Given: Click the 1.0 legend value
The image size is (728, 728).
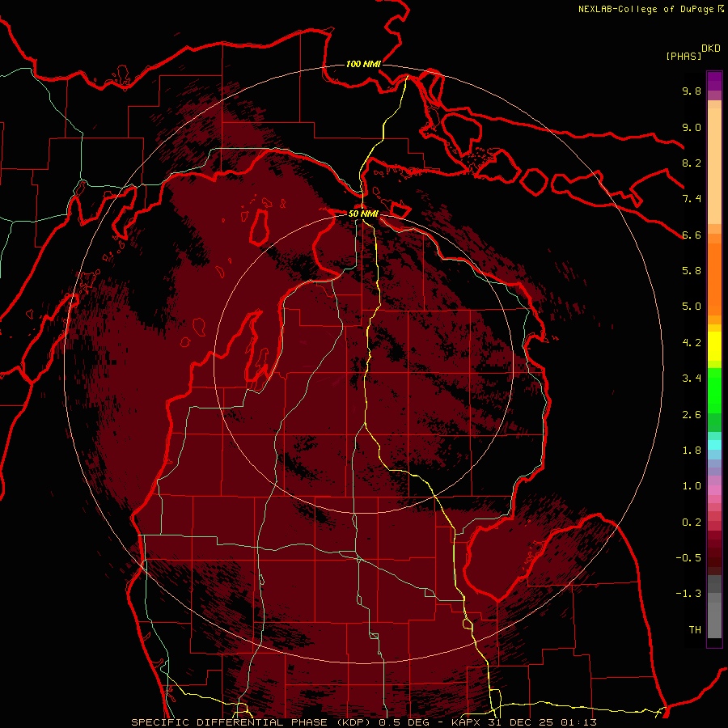Looking at the screenshot, I should 692,486.
